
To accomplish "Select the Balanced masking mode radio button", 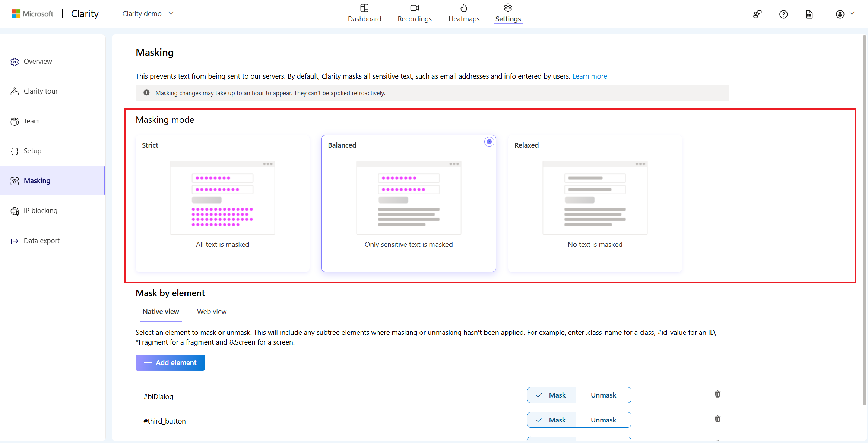I will (x=489, y=142).
